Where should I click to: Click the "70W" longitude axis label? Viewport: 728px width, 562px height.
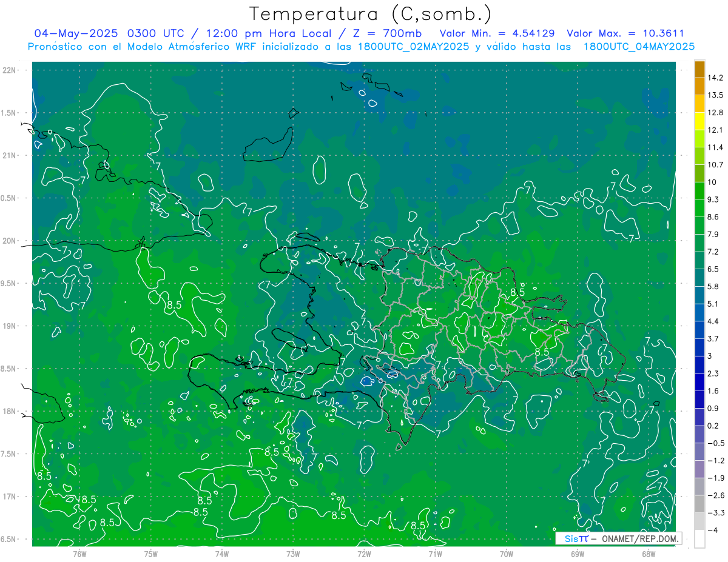(x=507, y=554)
